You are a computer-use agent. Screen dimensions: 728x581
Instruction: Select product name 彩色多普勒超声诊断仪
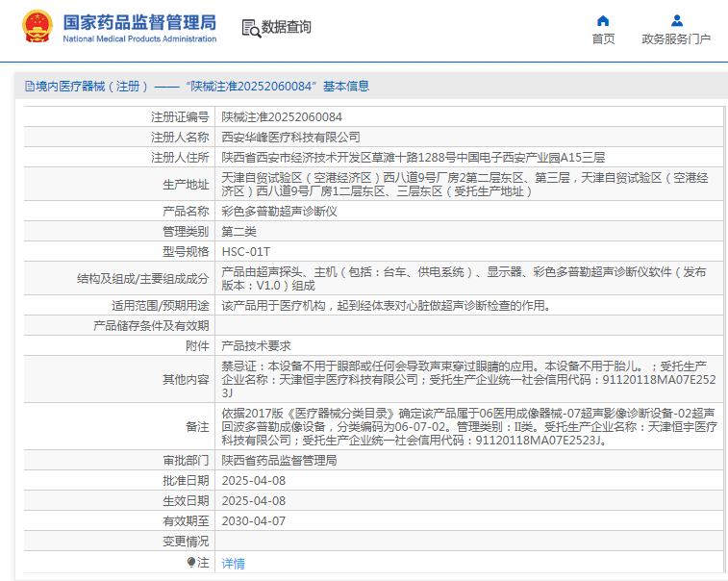tap(279, 212)
